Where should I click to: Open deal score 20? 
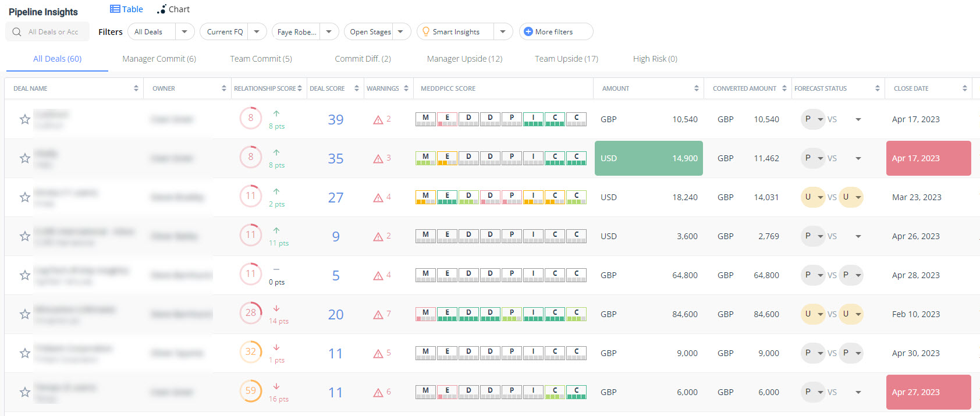[x=336, y=314]
